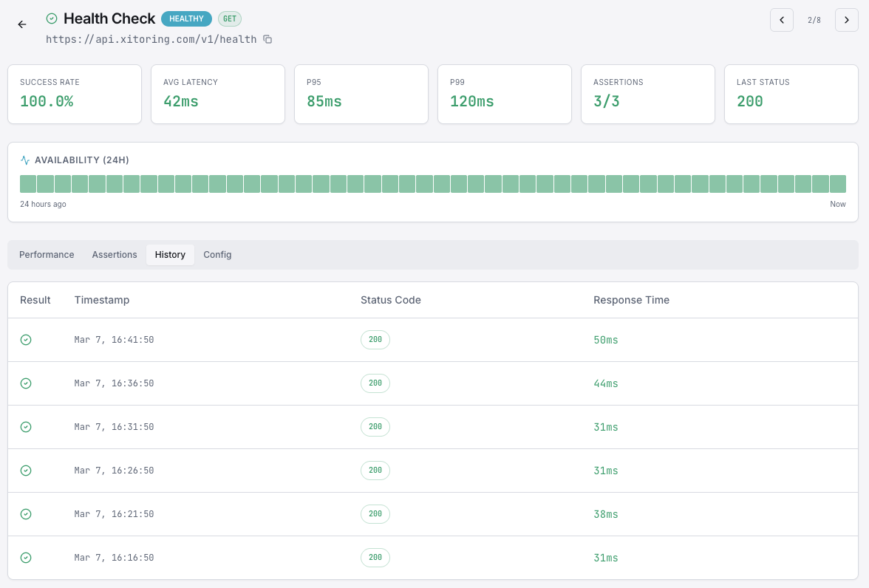Viewport: 869px width, 588px height.
Task: Click the copy URL icon
Action: [x=267, y=38]
